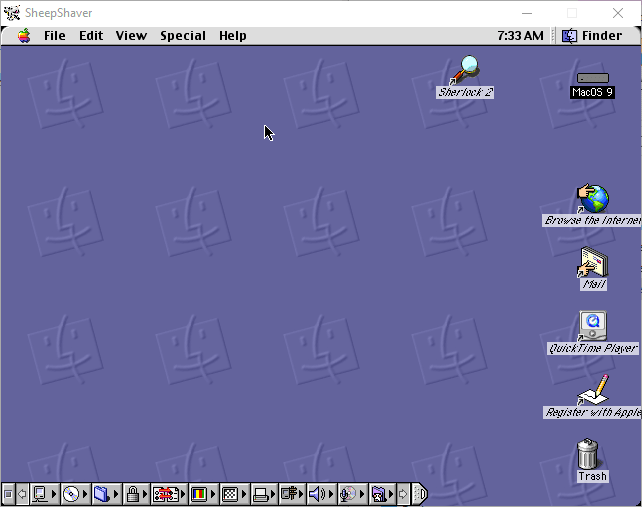The height and width of the screenshot is (507, 642).
Task: Open the Keychain padlock strip module
Action: coord(136,494)
